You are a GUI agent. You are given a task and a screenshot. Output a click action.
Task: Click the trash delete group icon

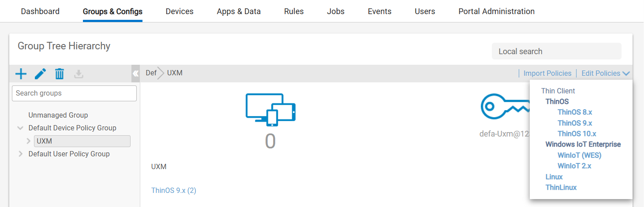click(x=60, y=74)
